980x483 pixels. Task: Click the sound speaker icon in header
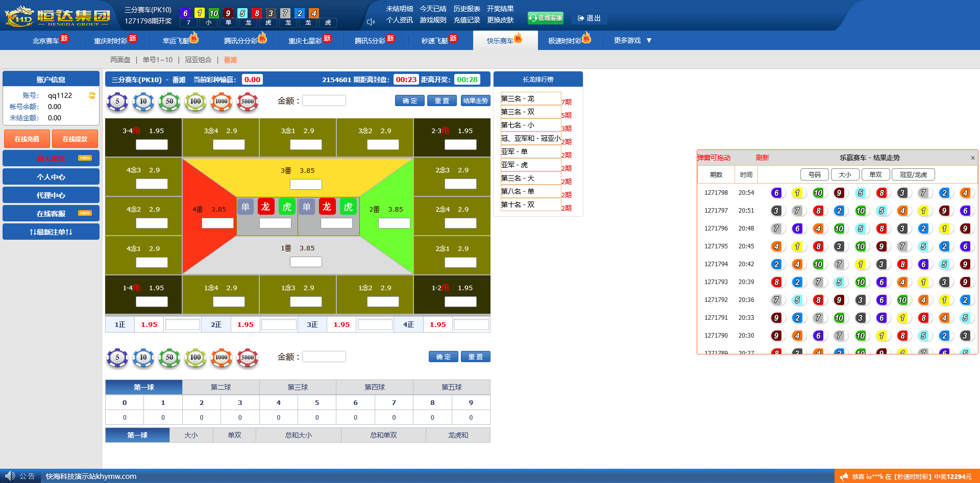[x=371, y=21]
